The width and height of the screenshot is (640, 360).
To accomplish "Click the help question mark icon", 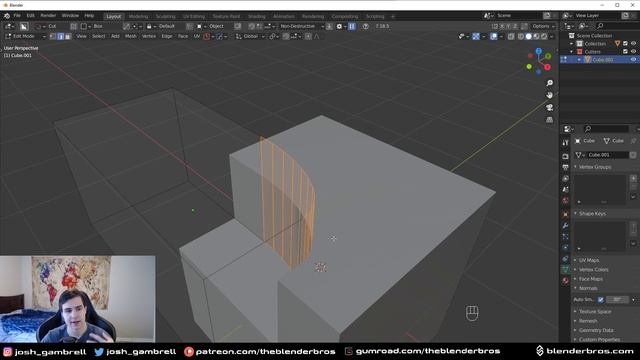I will pyautogui.click(x=365, y=26).
